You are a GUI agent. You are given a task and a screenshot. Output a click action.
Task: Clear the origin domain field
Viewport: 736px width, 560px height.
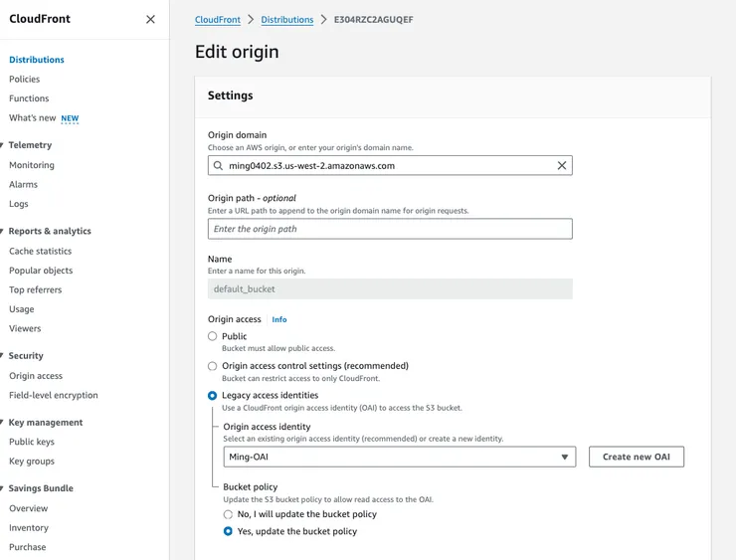561,166
